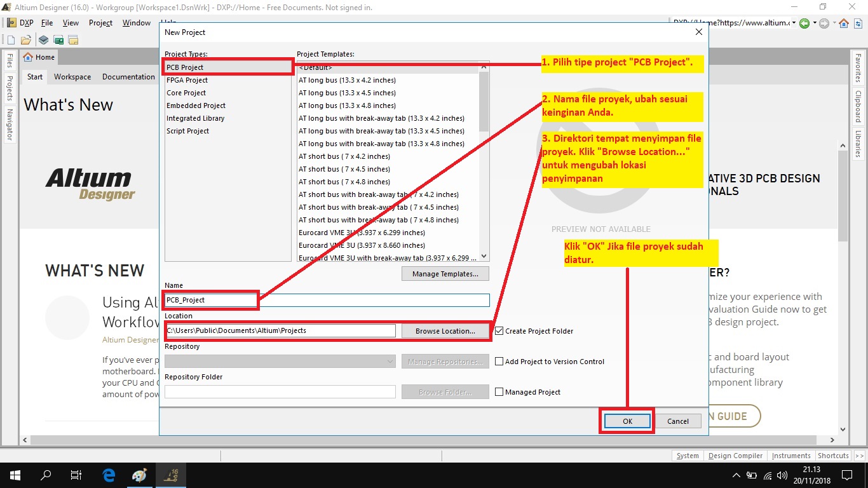Check the Managed Project checkbox

[x=499, y=392]
